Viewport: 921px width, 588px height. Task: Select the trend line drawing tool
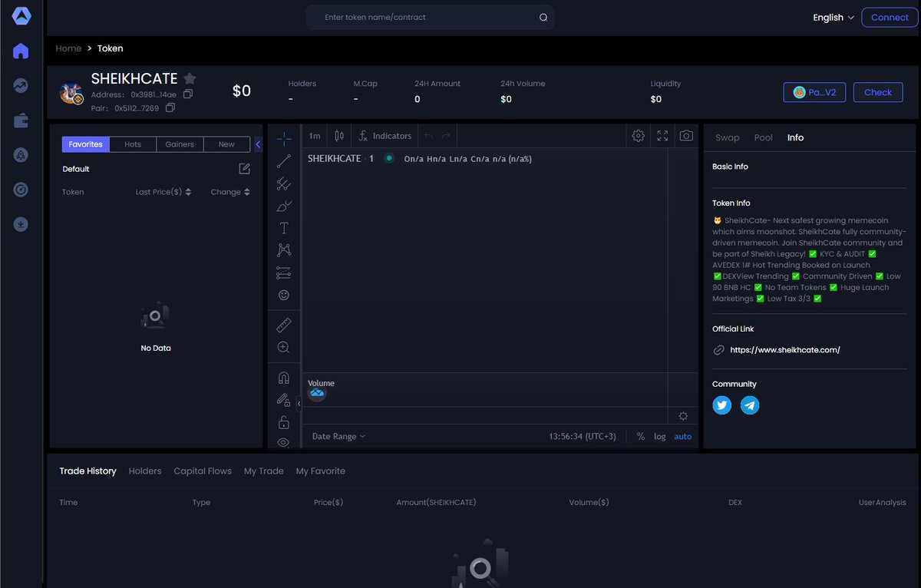pyautogui.click(x=283, y=162)
